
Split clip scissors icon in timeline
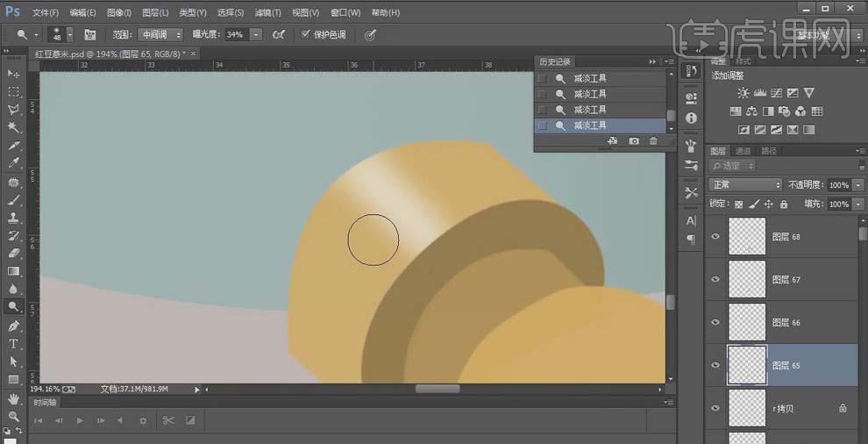(168, 420)
